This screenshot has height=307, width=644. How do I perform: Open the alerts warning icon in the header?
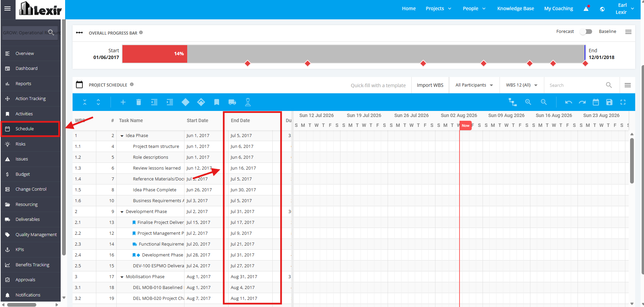(586, 9)
